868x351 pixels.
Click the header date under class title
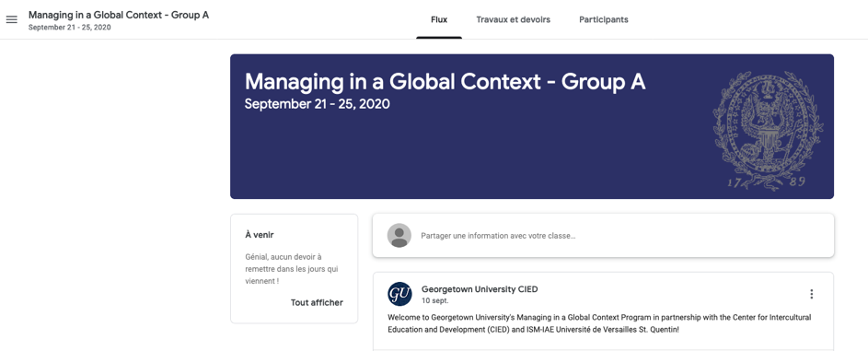[69, 27]
